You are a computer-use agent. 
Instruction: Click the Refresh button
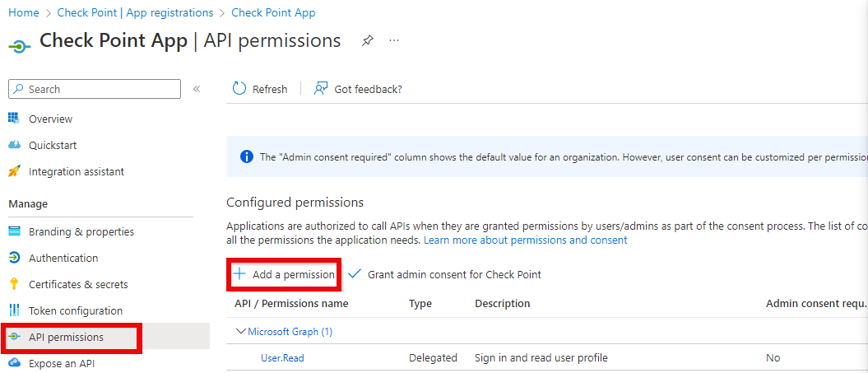click(x=260, y=89)
